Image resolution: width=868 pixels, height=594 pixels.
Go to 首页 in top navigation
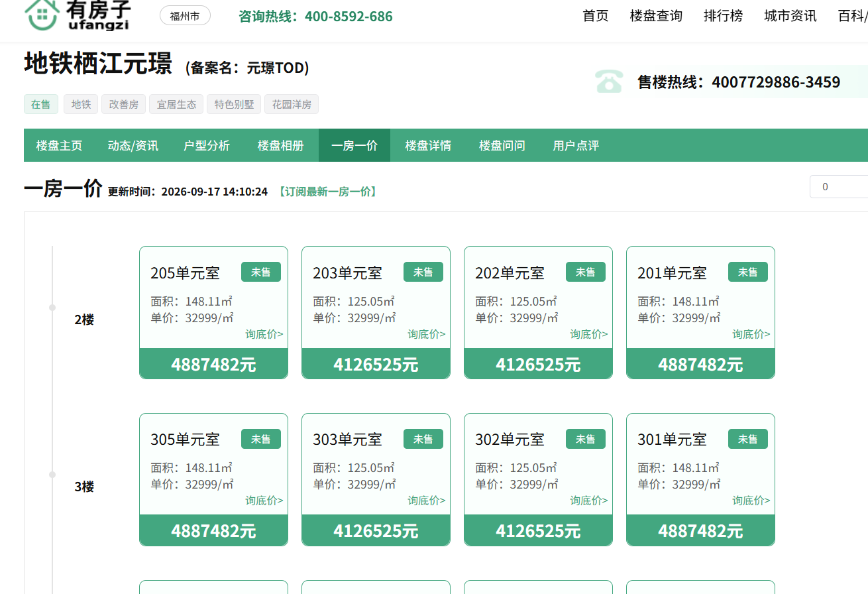[596, 16]
